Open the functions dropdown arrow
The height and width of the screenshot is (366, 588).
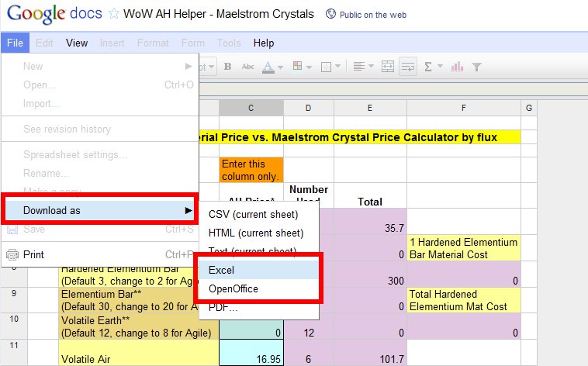click(x=441, y=67)
